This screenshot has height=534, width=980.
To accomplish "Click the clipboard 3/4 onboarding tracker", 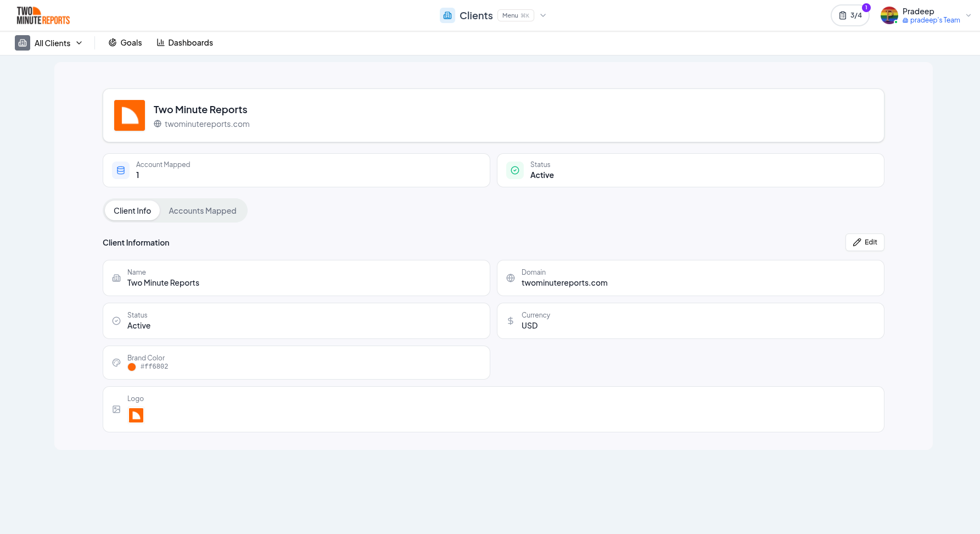I will click(850, 15).
